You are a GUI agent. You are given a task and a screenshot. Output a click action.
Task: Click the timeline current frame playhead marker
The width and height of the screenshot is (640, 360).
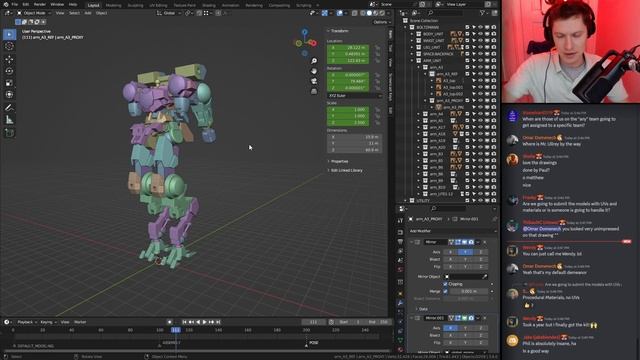(176, 330)
